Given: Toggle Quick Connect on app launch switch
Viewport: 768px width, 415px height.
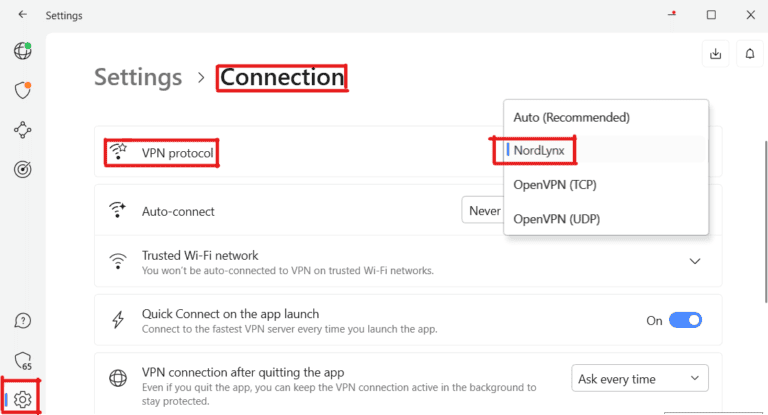Looking at the screenshot, I should point(685,320).
